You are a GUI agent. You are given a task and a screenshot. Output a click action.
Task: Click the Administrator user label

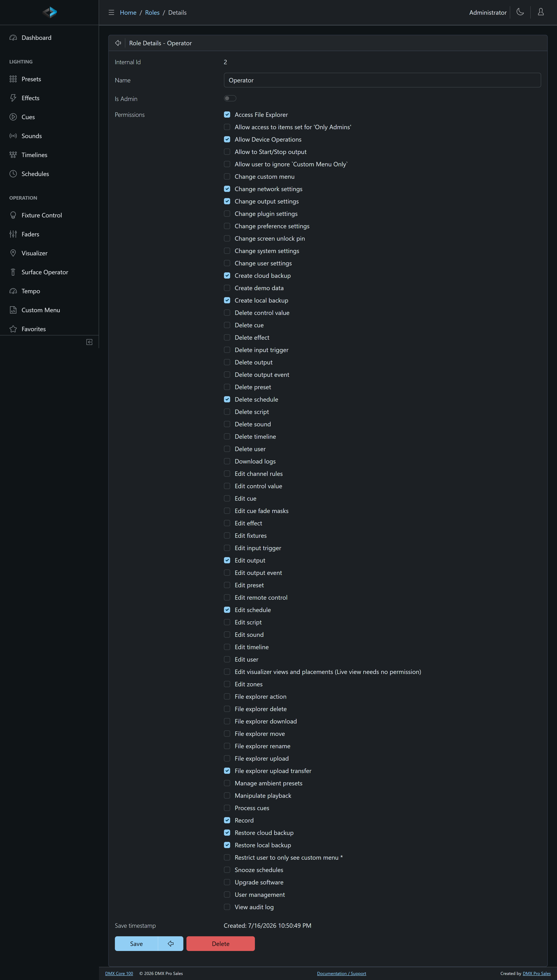pos(488,13)
